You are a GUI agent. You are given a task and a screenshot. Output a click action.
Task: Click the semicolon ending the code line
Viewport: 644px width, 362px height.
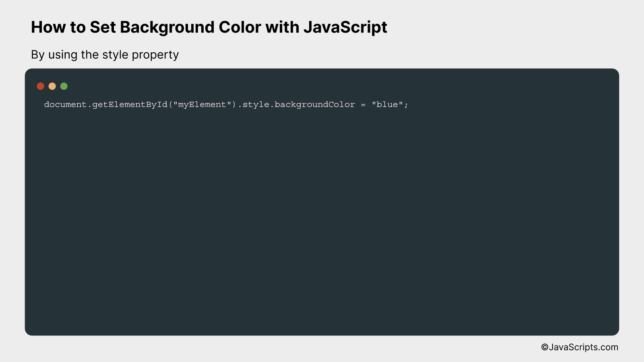click(407, 105)
